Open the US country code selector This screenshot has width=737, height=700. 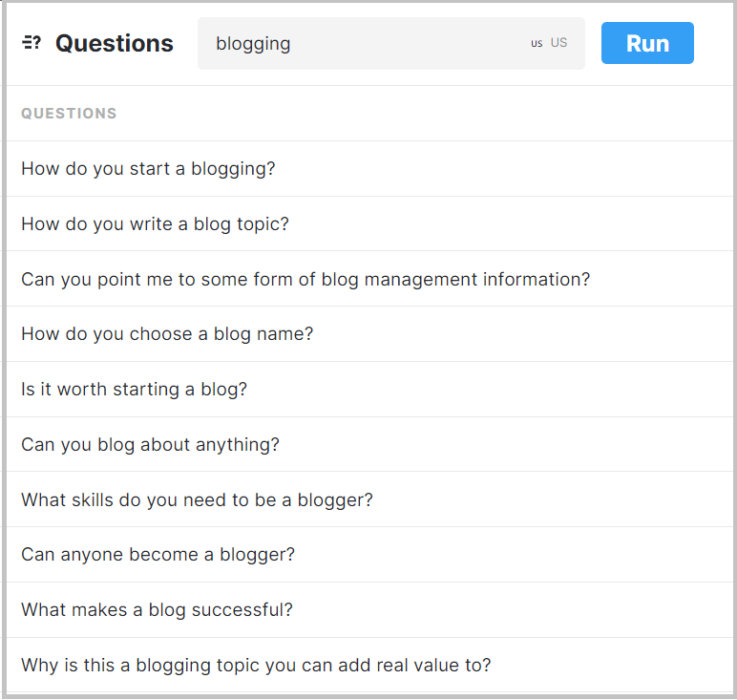click(558, 43)
